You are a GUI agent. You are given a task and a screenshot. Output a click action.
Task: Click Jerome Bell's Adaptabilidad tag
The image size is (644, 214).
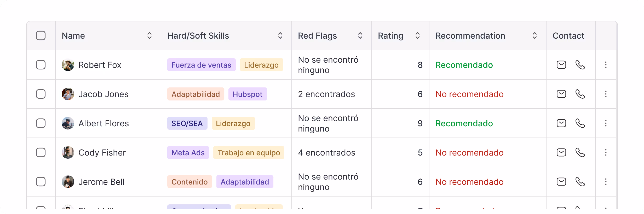point(245,182)
